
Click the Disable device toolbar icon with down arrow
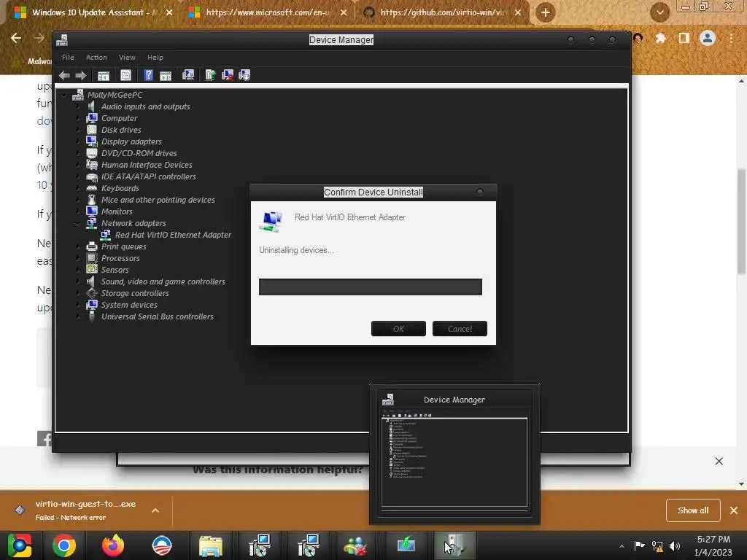244,75
